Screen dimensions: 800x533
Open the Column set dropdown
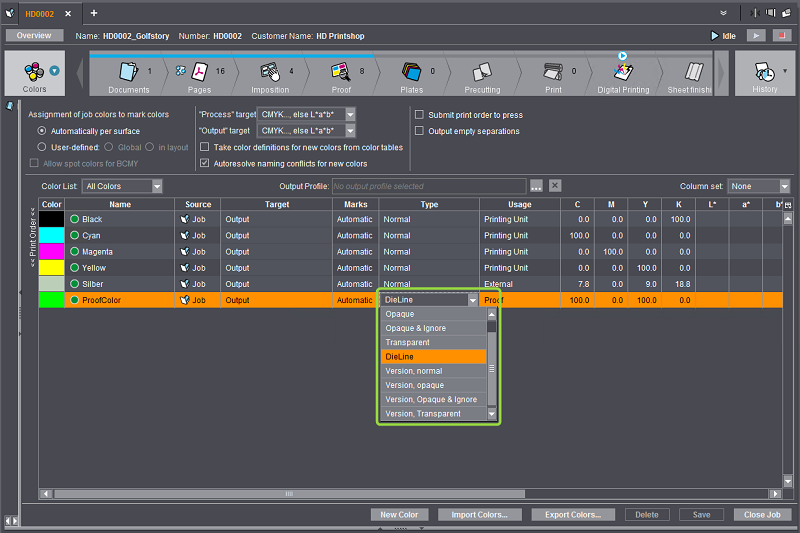click(x=784, y=186)
